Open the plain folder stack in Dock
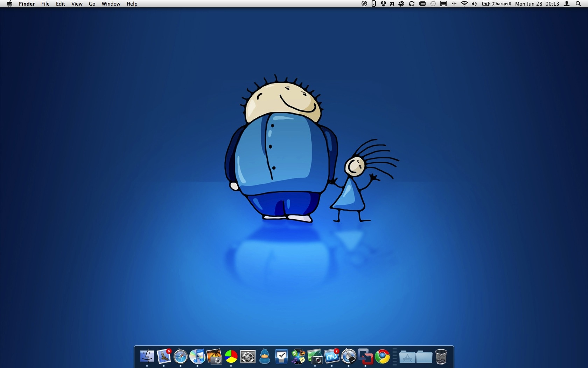The image size is (588, 368). pos(424,357)
